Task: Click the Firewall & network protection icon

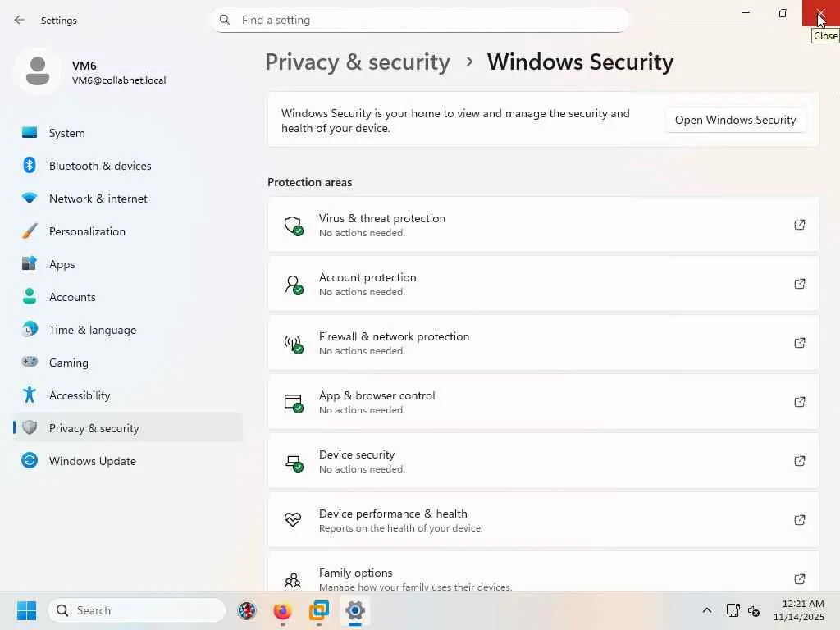Action: tap(293, 343)
